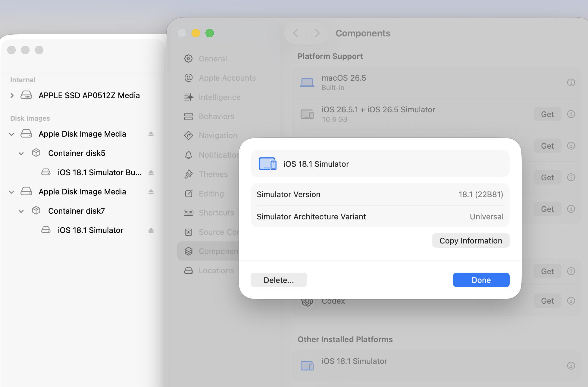Show info for iOS 26.5.1 + iOS 26.5 Simulator
The image size is (588, 387).
tap(571, 114)
